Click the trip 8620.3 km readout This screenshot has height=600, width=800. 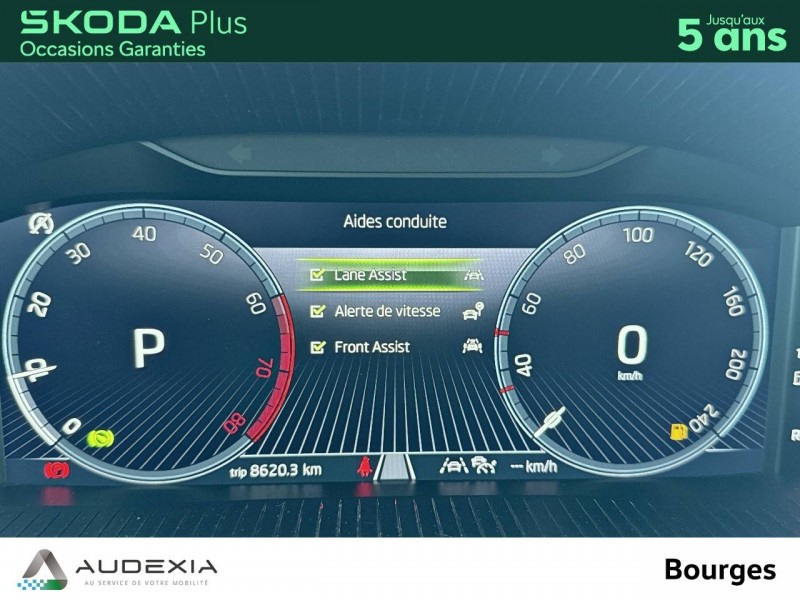[x=276, y=470]
